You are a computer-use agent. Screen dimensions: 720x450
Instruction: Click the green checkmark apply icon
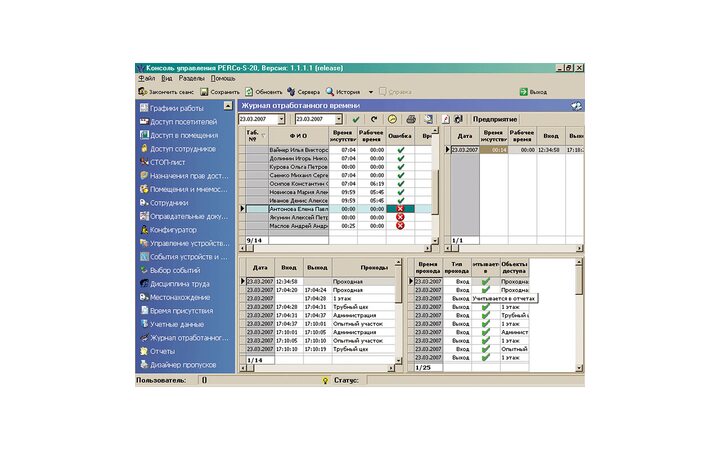pyautogui.click(x=357, y=119)
